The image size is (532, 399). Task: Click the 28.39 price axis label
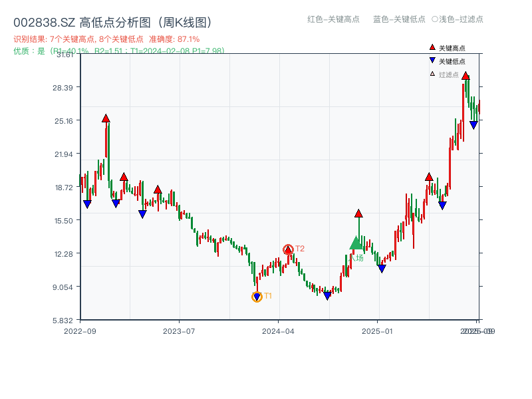click(63, 88)
